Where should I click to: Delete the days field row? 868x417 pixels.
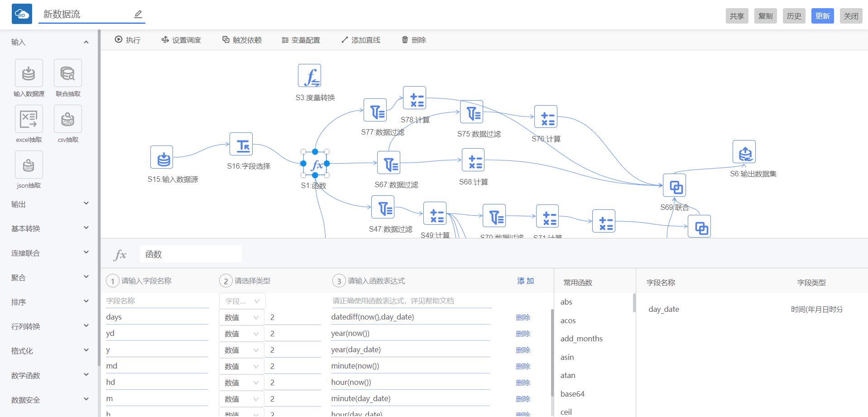(x=523, y=317)
